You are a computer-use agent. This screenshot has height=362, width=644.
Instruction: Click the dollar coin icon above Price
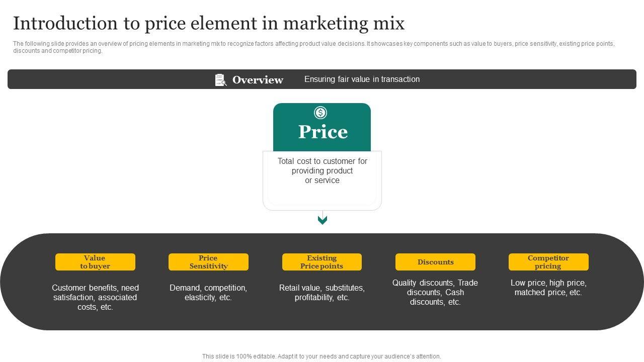pos(320,113)
